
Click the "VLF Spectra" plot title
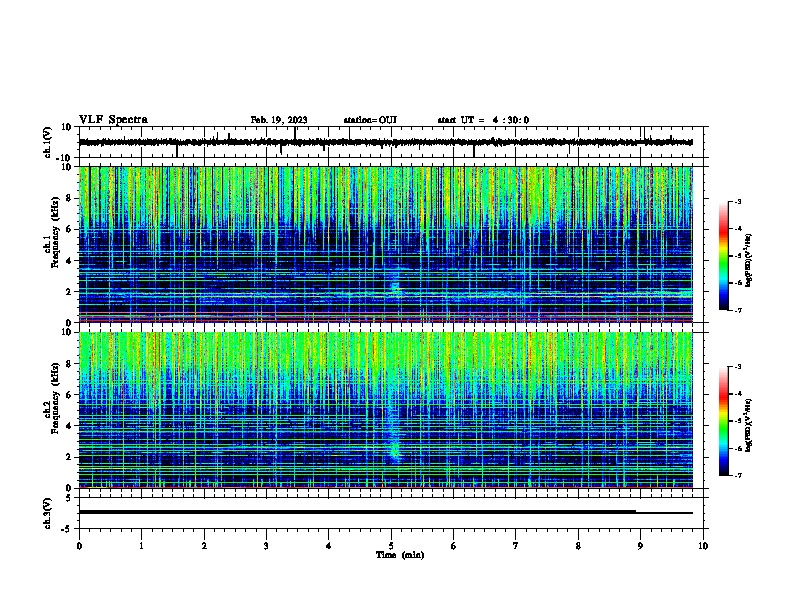point(113,119)
